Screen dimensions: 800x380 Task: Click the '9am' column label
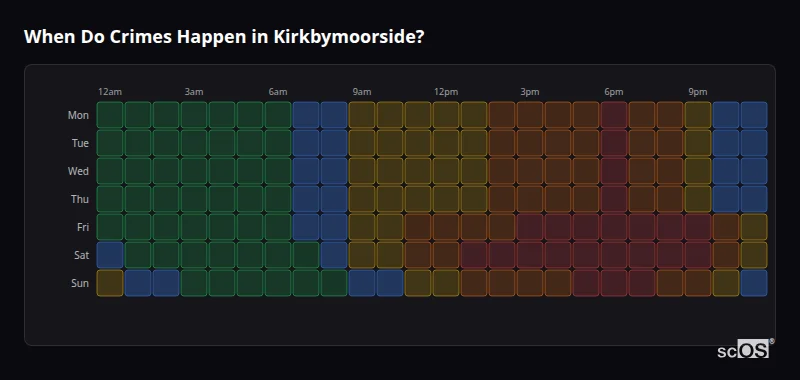point(362,92)
